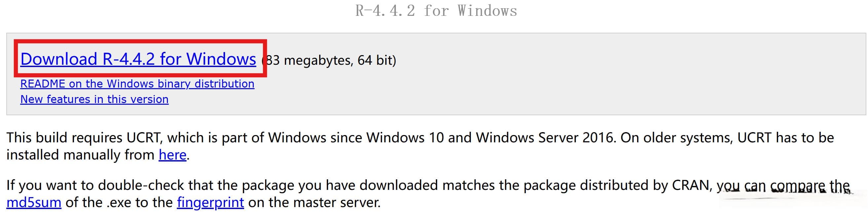The image size is (868, 213).
Task: Open the fingerprint link
Action: click(x=210, y=202)
